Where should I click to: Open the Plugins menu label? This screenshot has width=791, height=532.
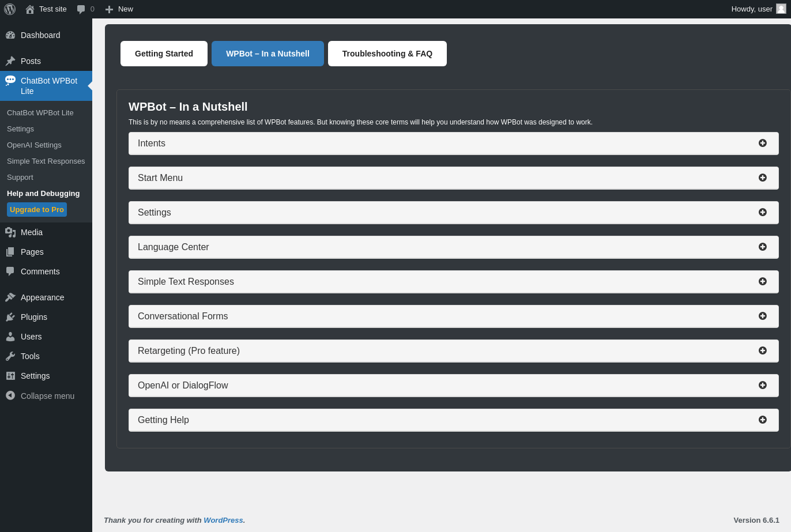point(34,317)
